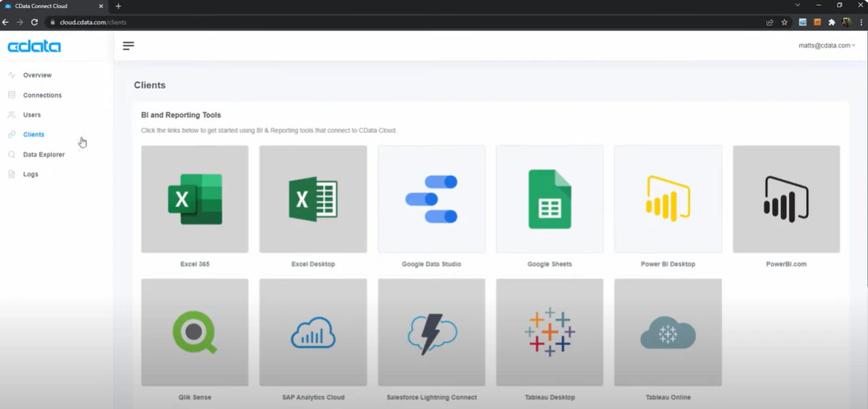
Task: Open the Google Data Studio tile
Action: (431, 199)
